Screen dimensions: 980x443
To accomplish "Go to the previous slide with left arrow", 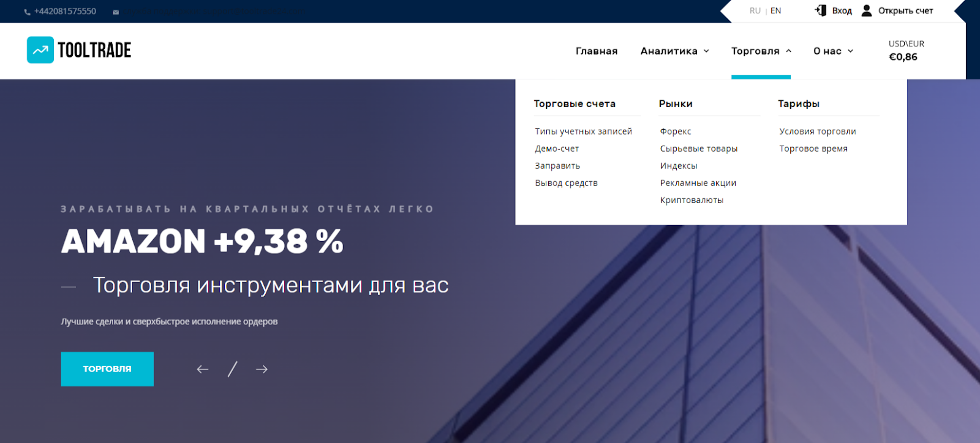I will (x=203, y=369).
